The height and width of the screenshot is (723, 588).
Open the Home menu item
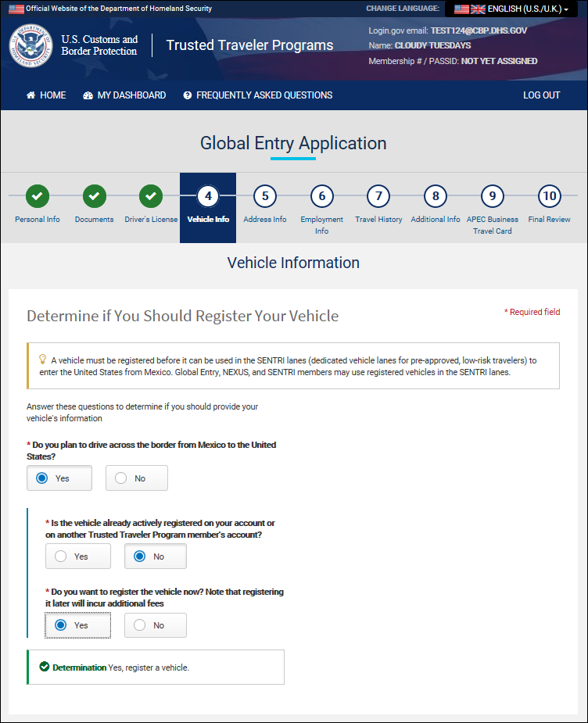tap(46, 95)
